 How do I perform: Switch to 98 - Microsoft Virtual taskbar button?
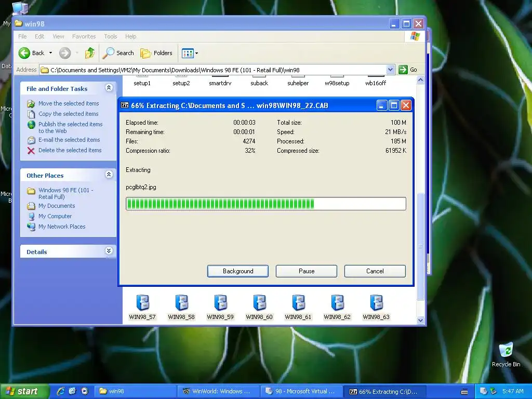point(301,391)
